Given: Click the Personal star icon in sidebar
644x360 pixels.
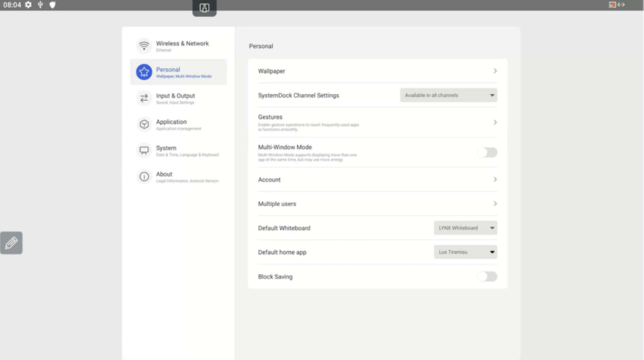Looking at the screenshot, I should 144,72.
